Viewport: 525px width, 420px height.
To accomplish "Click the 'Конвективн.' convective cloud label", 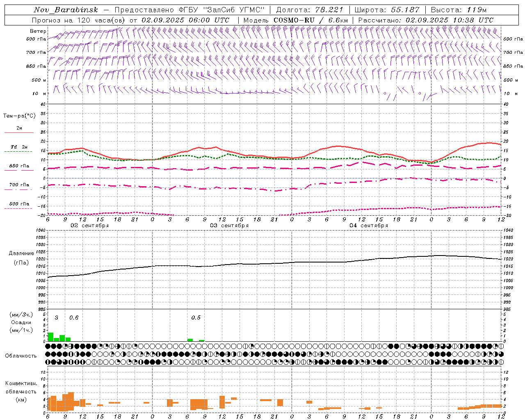I will [x=21, y=383].
